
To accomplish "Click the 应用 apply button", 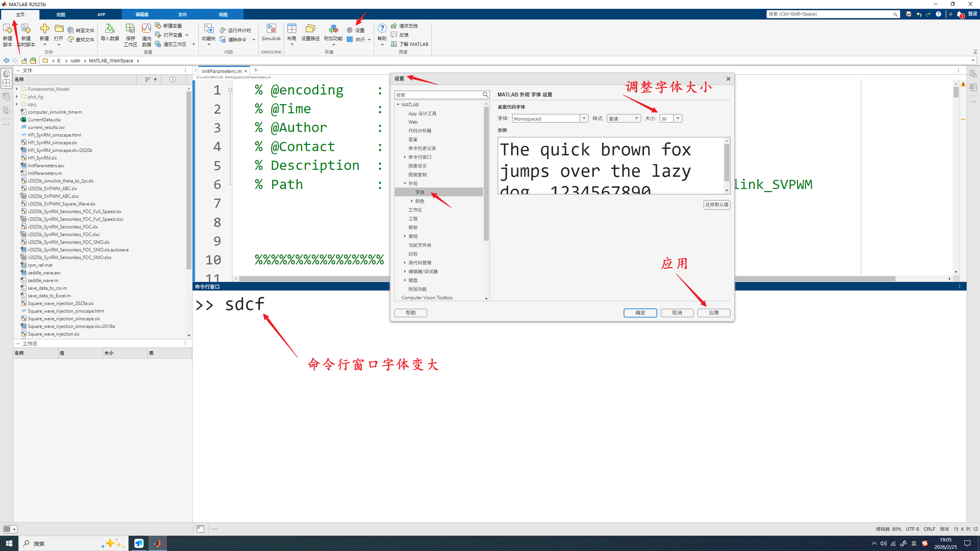I will 714,313.
